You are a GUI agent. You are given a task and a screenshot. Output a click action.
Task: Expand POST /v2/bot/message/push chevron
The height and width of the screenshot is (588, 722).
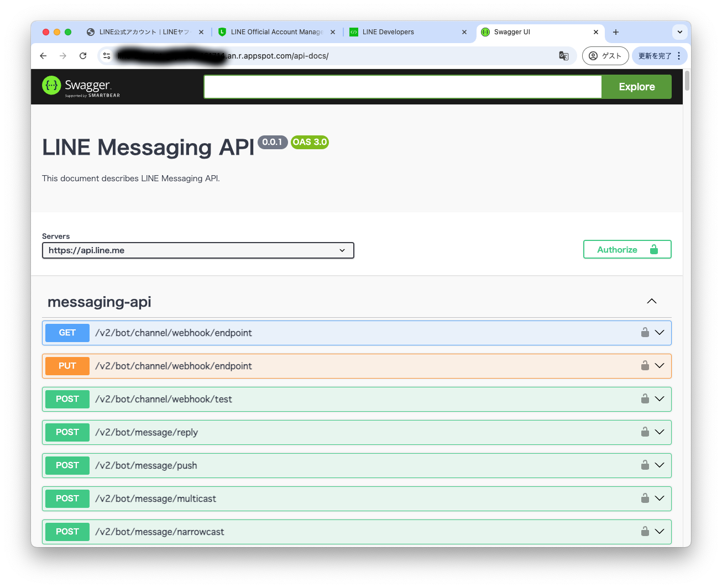point(660,465)
